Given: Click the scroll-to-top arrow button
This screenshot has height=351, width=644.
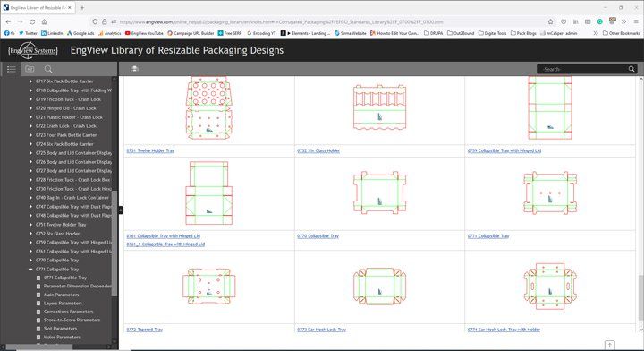Looking at the screenshot, I should 609,346.
